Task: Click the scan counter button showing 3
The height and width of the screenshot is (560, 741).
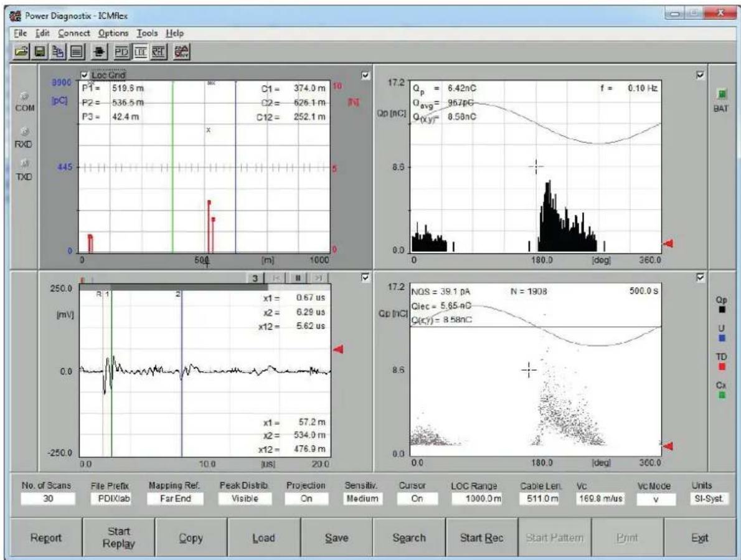Action: (x=255, y=278)
